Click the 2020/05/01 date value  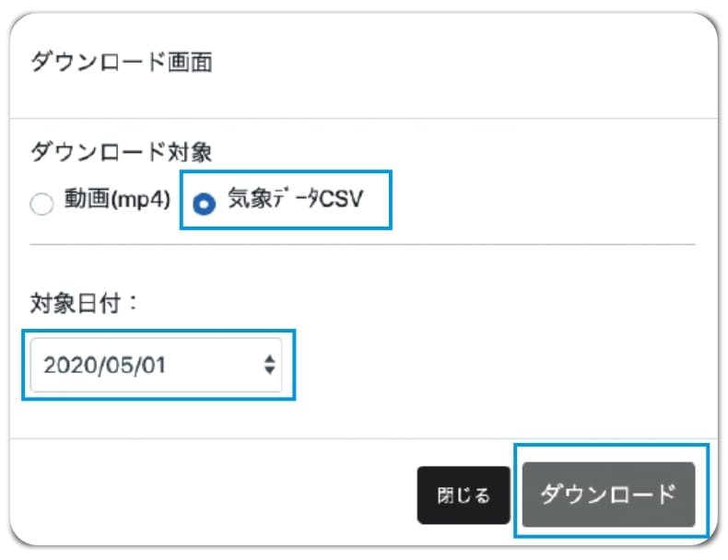click(x=105, y=365)
